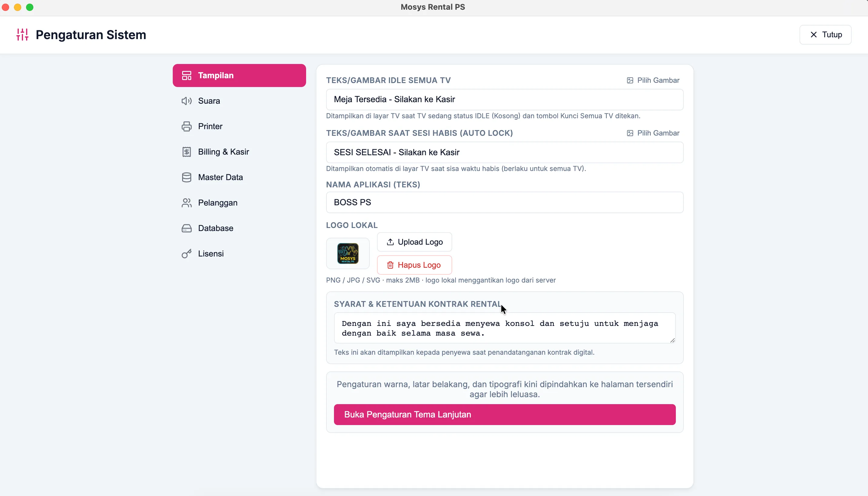Close settings with Tutup button

pos(826,34)
